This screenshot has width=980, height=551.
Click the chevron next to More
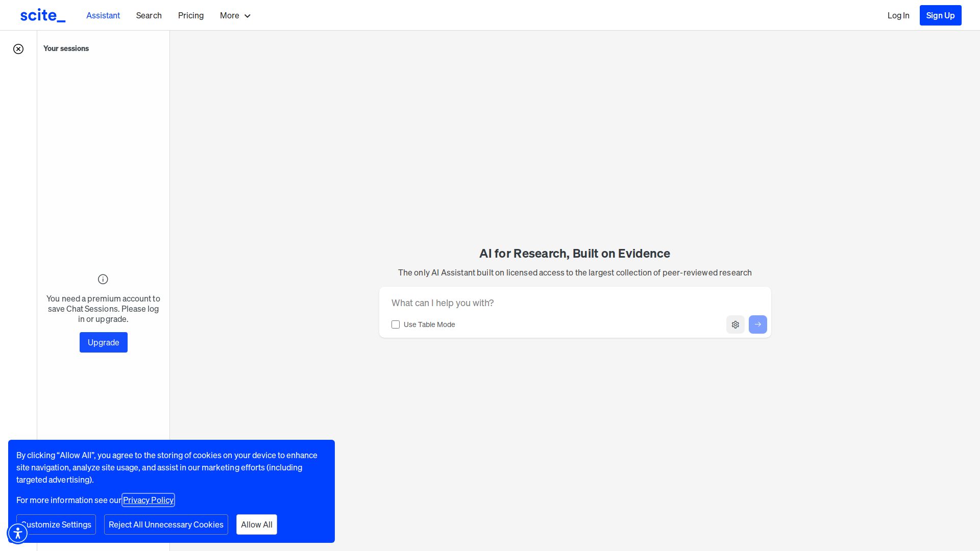[248, 16]
